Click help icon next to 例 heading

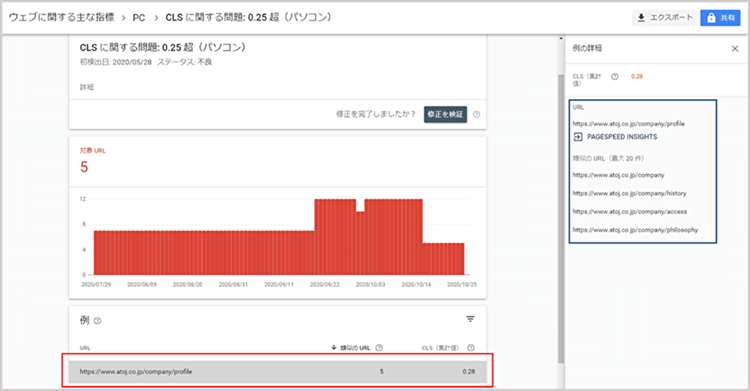(x=98, y=321)
